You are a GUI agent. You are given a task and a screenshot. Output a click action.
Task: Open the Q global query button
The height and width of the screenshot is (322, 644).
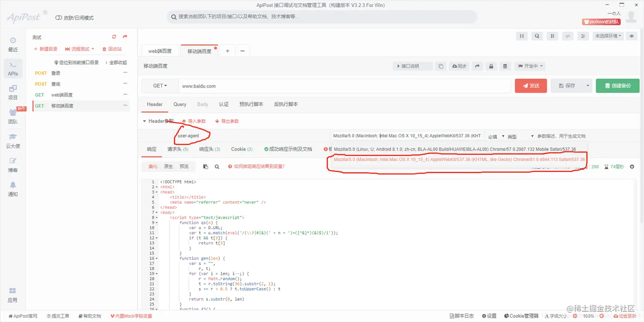coord(537,36)
